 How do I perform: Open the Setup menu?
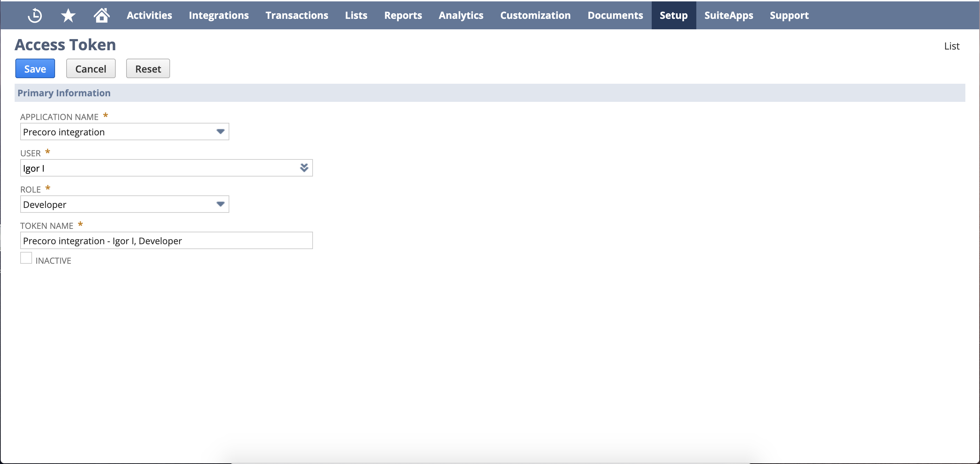click(673, 15)
